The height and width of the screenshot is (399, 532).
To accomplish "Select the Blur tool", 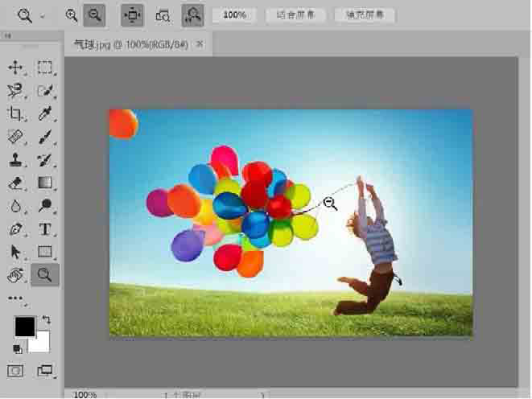I will (15, 206).
